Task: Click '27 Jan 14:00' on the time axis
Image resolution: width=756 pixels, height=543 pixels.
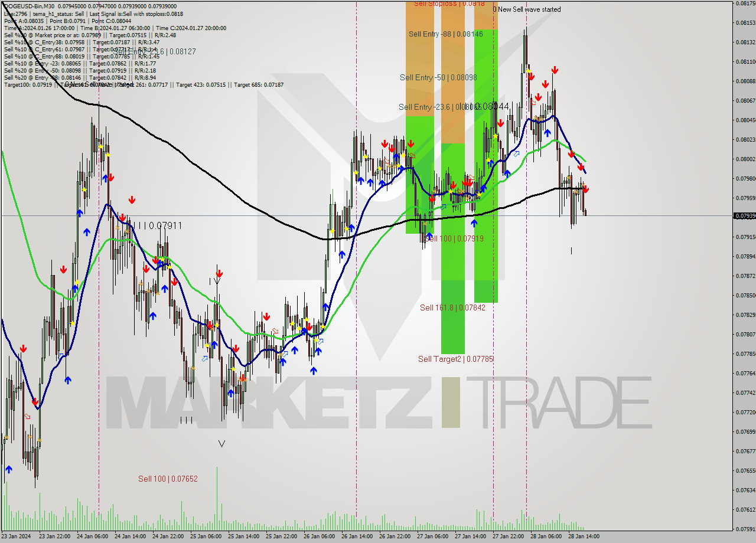Action: pos(471,537)
